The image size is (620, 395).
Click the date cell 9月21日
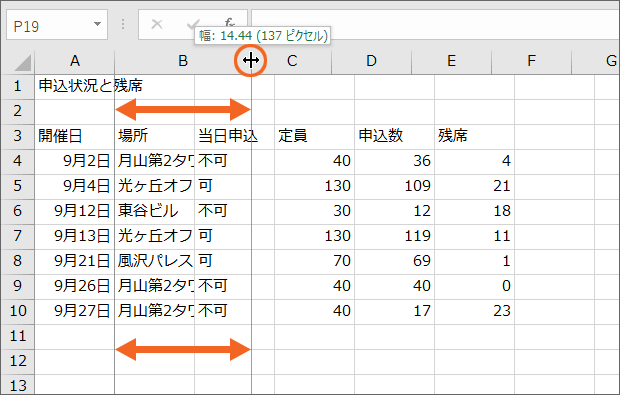(74, 261)
